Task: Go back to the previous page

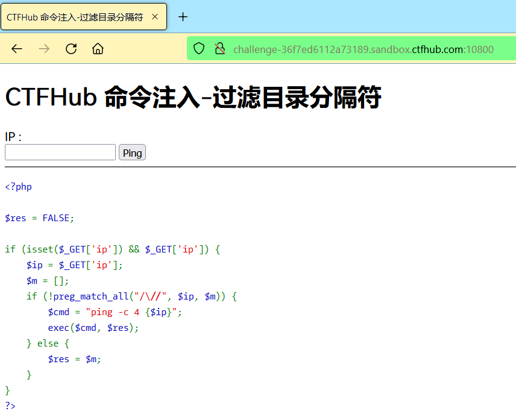Action: pyautogui.click(x=17, y=49)
